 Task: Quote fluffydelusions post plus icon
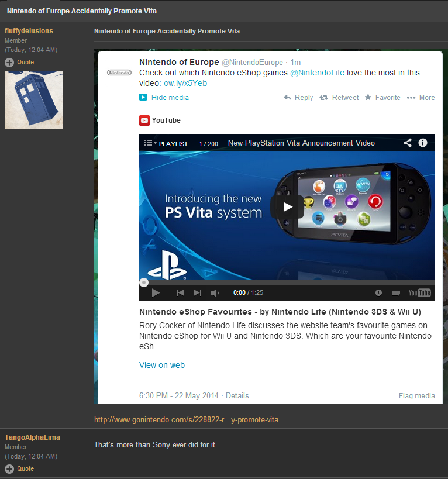click(9, 63)
